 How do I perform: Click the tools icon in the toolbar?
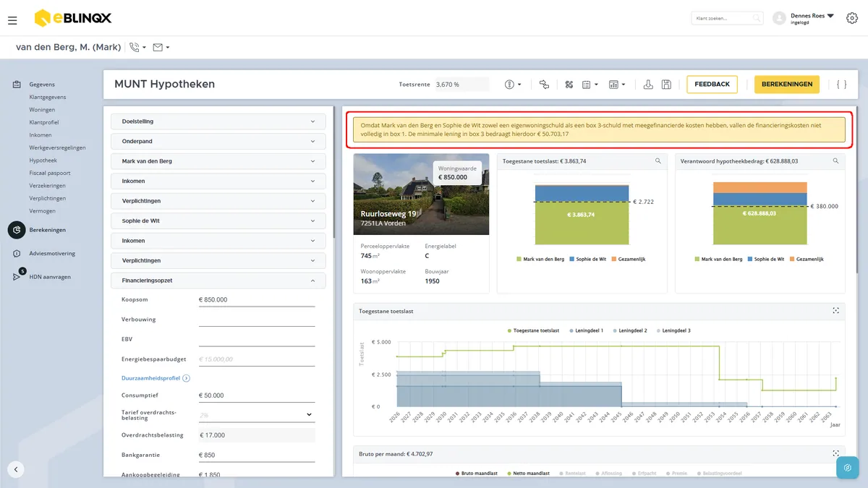[569, 85]
